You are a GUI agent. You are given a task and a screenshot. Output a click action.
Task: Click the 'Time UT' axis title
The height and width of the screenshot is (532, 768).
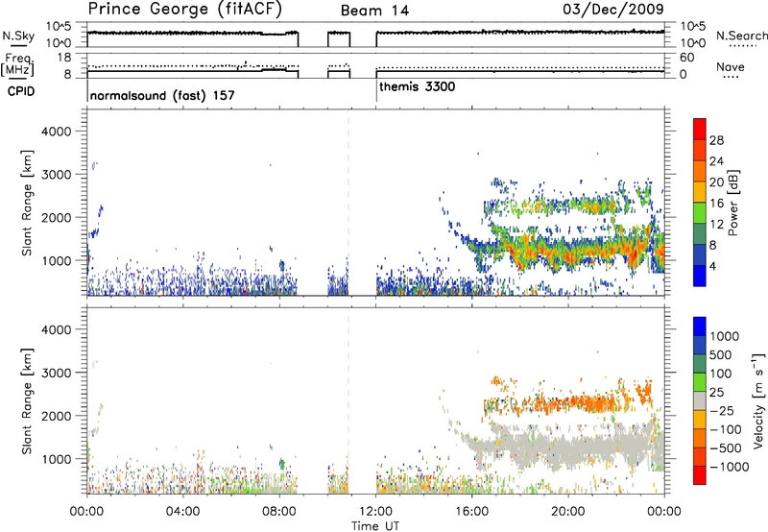[375, 526]
